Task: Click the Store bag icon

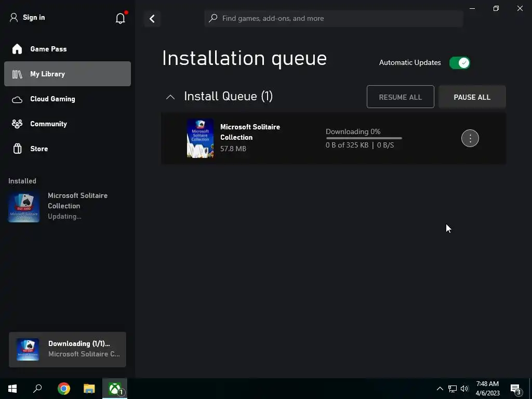Action: 17,149
